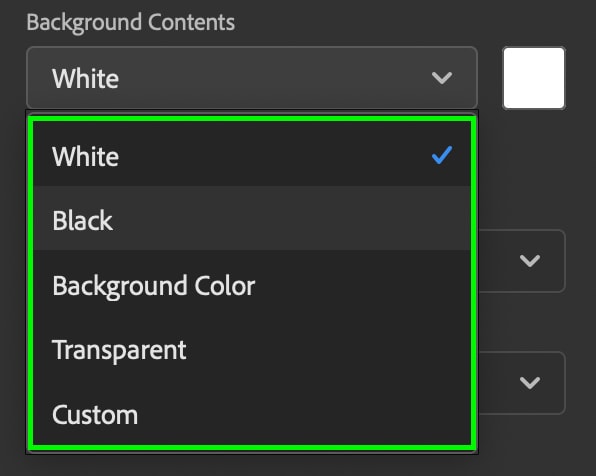The image size is (596, 476).
Task: Expand the upper partially covered dropdown
Action: 522,261
